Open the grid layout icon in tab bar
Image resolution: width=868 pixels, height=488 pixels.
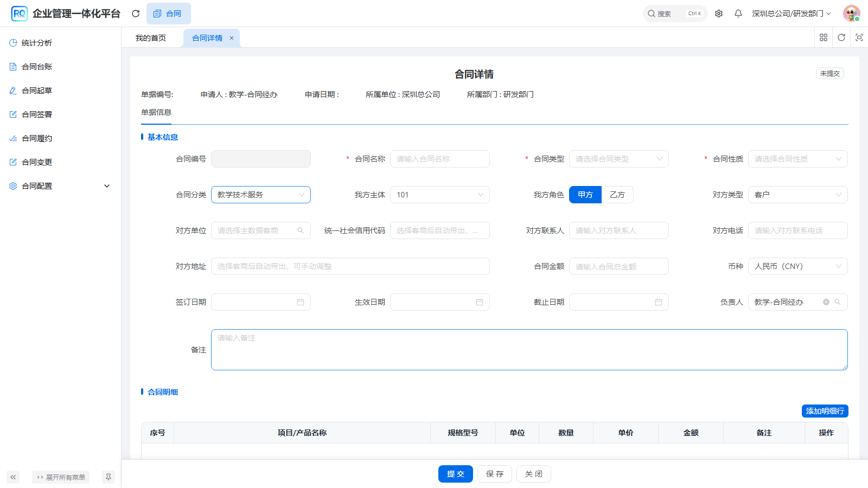pos(824,37)
